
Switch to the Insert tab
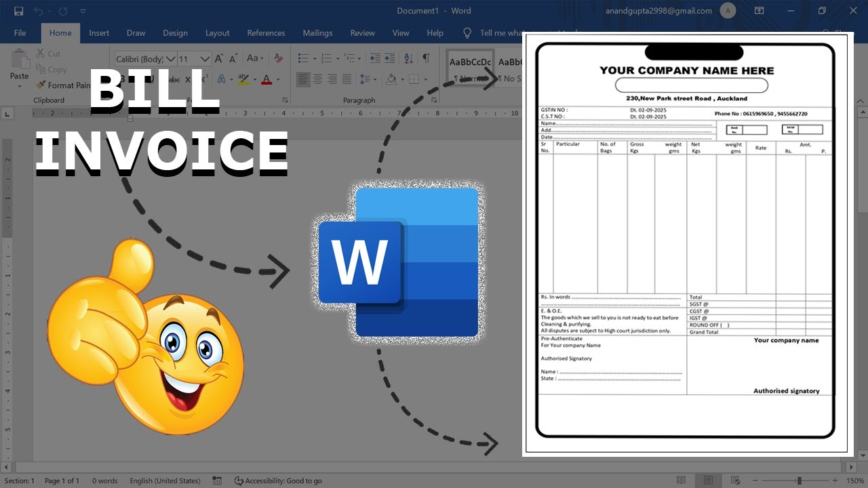(x=99, y=33)
